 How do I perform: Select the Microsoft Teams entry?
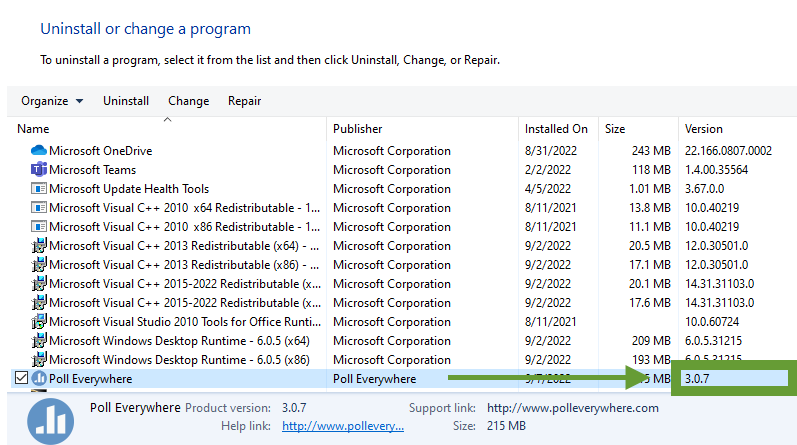(x=93, y=169)
